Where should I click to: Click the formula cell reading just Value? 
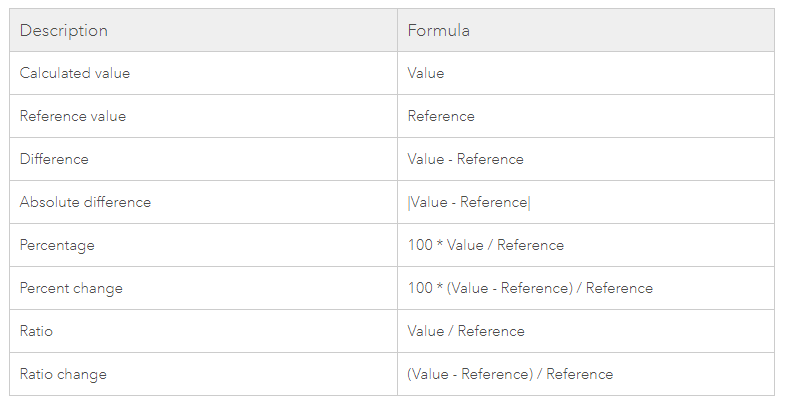coord(426,74)
